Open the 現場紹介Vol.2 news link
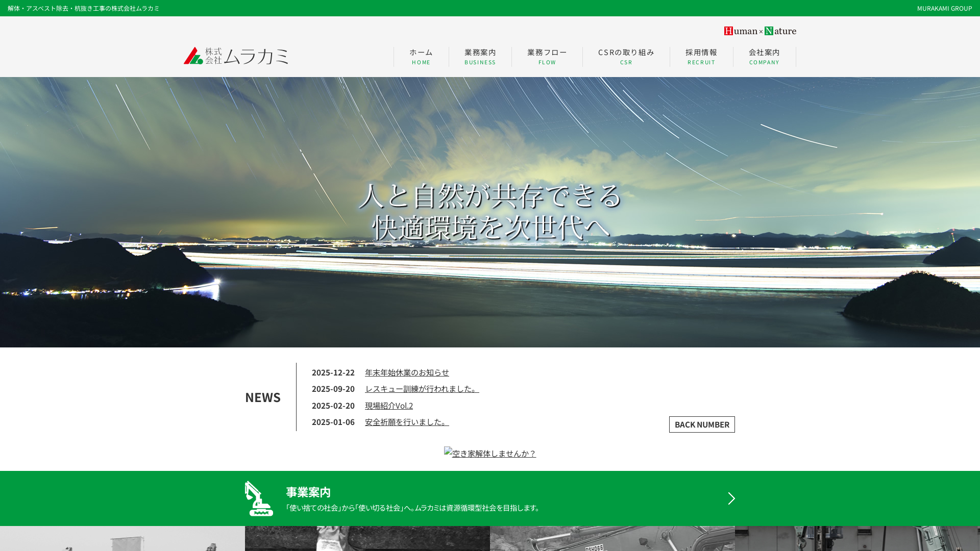980x551 pixels. pyautogui.click(x=388, y=405)
